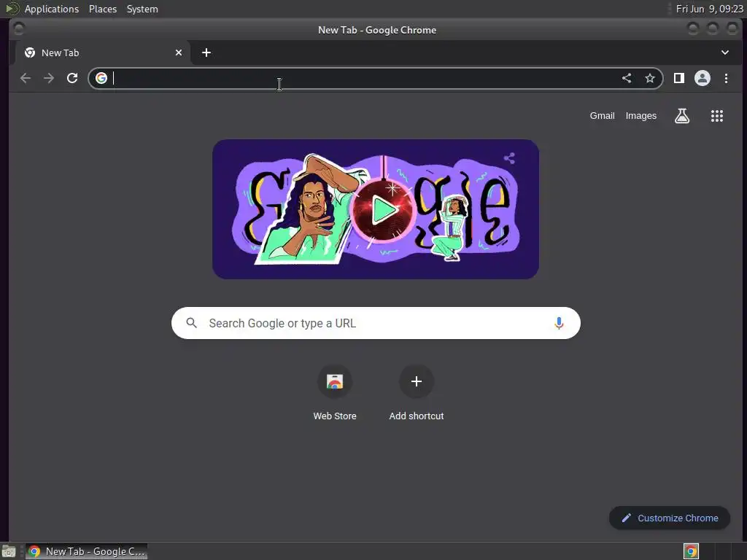
Task: Add a new shortcut tile
Action: click(417, 393)
